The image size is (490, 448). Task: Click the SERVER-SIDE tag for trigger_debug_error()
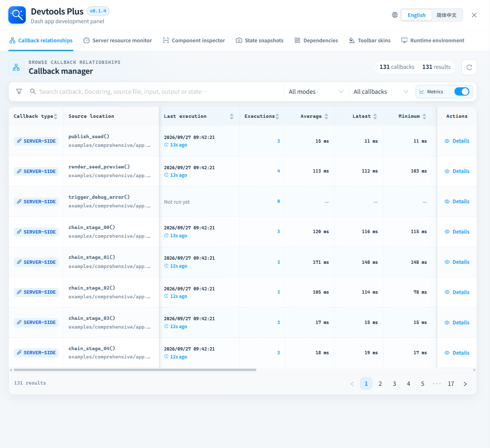(x=36, y=202)
